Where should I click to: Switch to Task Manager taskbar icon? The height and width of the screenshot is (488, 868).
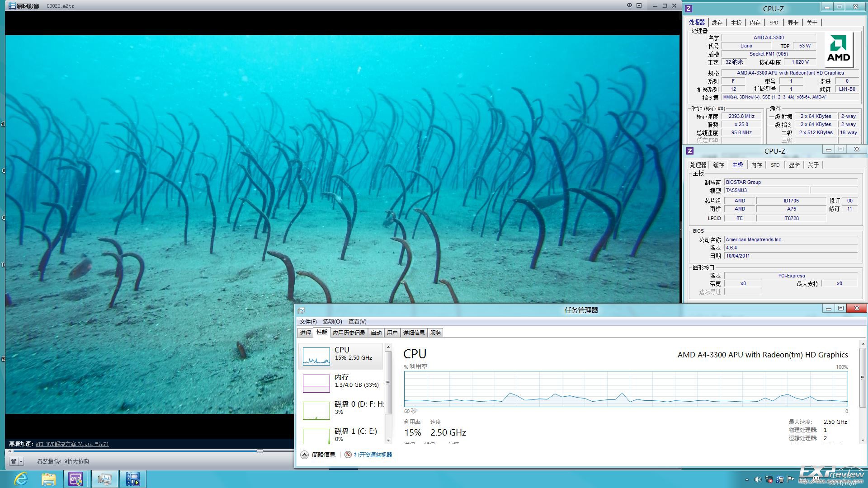(104, 479)
